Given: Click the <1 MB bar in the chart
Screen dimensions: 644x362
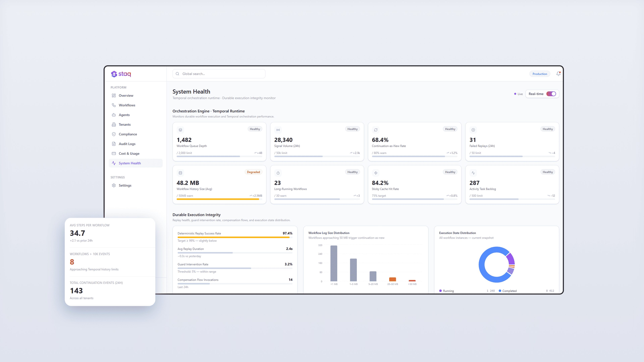Looking at the screenshot, I should point(334,263).
